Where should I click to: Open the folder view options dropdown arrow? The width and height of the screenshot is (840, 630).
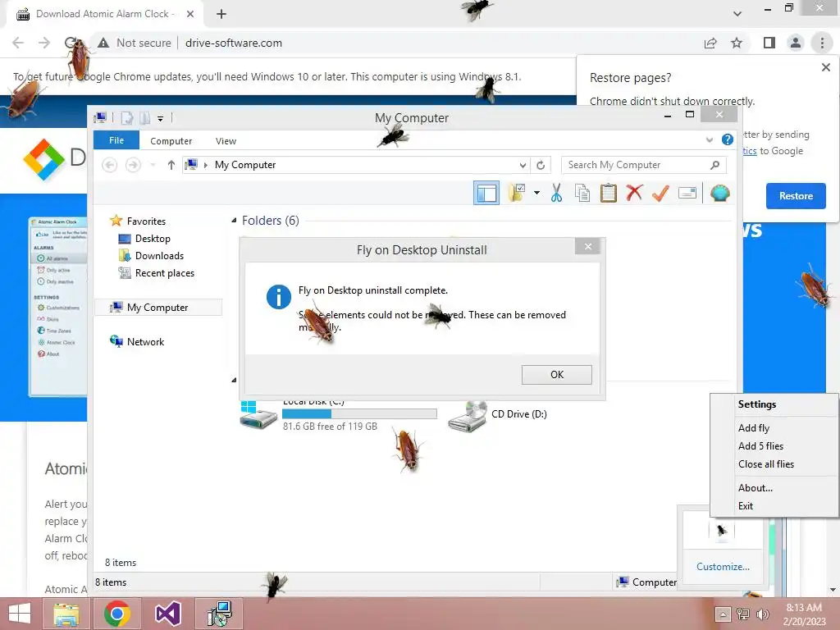tap(536, 193)
